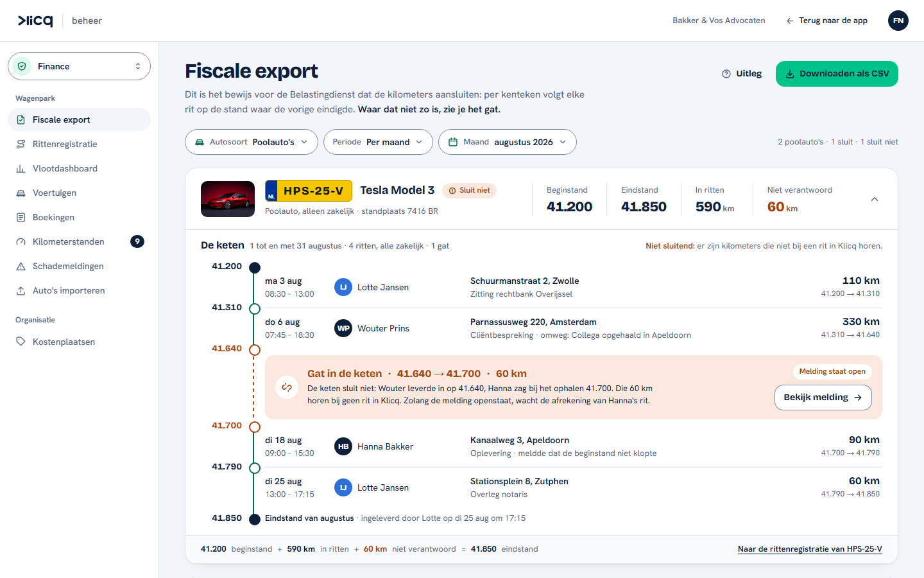The height and width of the screenshot is (578, 924).
Task: Click the red Tesla Model 3 thumbnail
Action: click(x=228, y=199)
